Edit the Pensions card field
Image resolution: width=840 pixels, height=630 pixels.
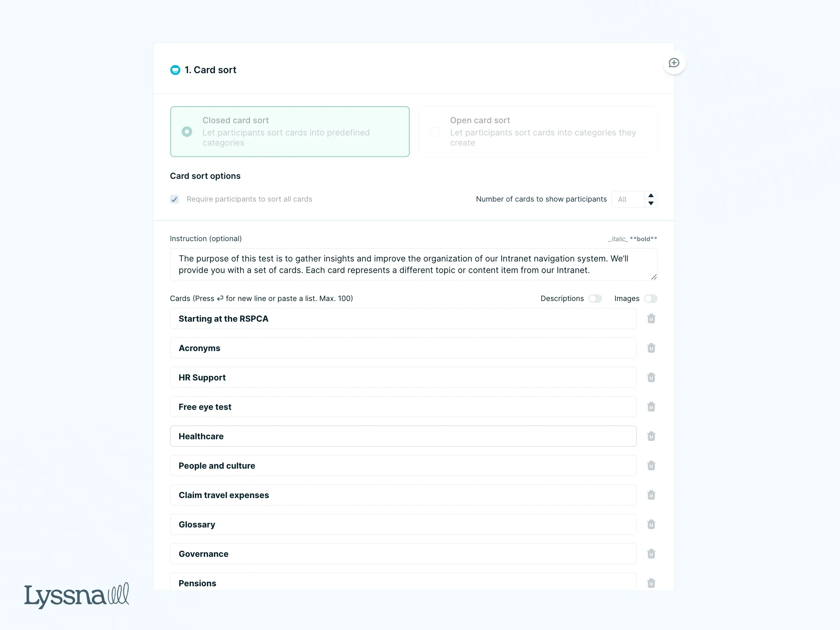tap(402, 583)
